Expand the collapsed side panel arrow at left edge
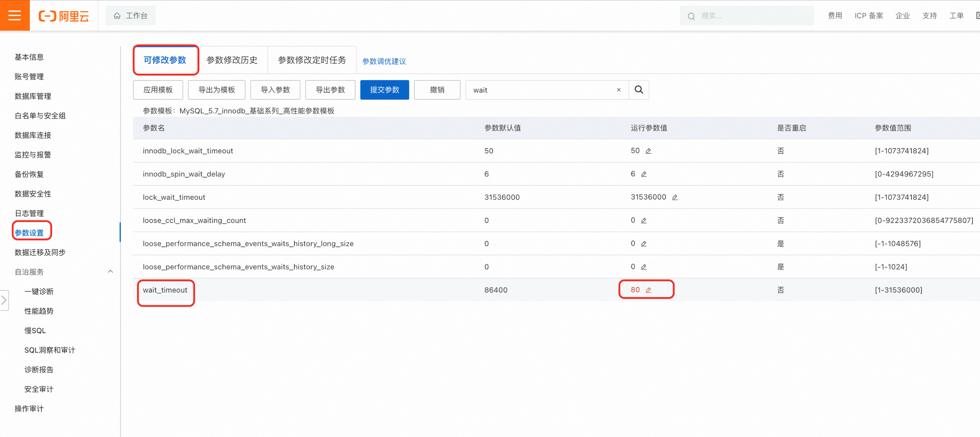This screenshot has height=437, width=980. 4,300
